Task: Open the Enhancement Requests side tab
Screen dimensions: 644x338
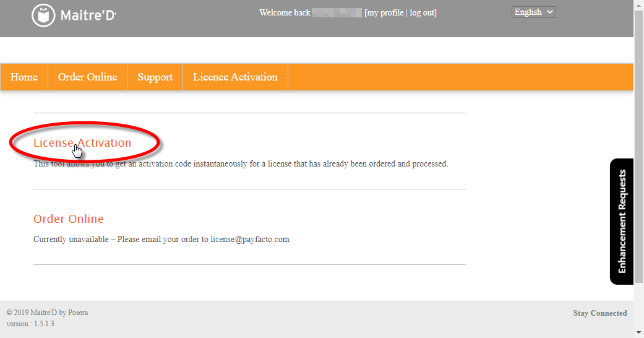Action: (622, 221)
